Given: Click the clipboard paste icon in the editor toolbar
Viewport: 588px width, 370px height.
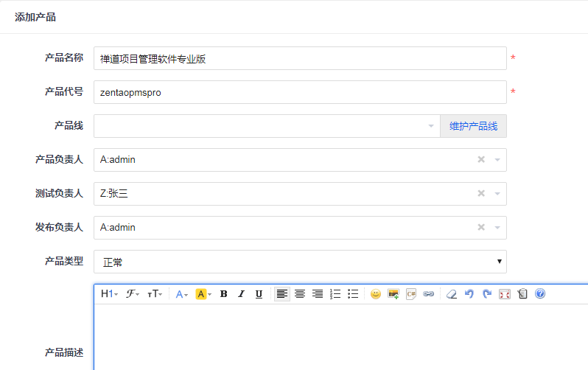Looking at the screenshot, I should coord(522,294).
